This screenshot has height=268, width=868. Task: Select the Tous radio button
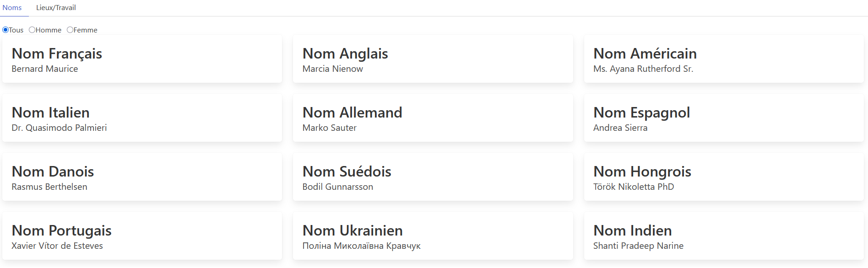(x=5, y=30)
